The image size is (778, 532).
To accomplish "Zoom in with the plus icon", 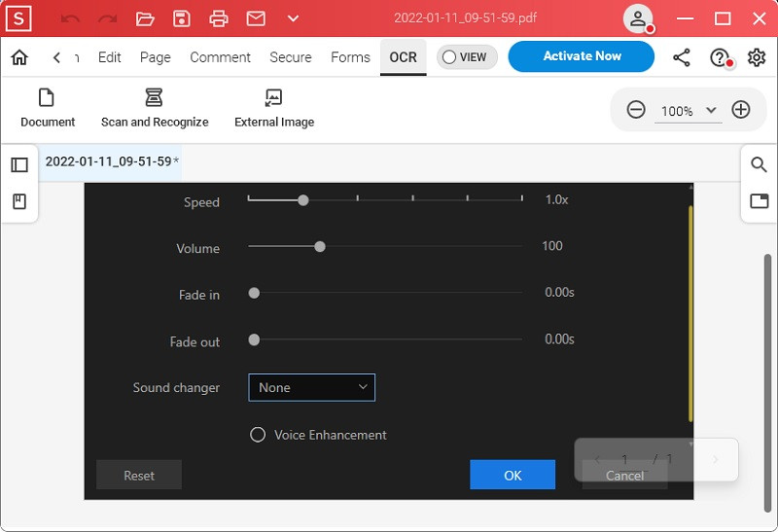I will coord(741,110).
